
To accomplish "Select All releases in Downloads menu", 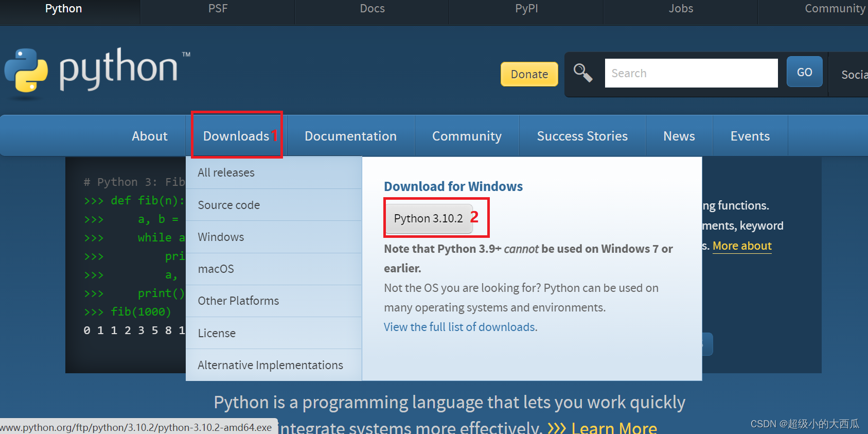I will pos(274,172).
